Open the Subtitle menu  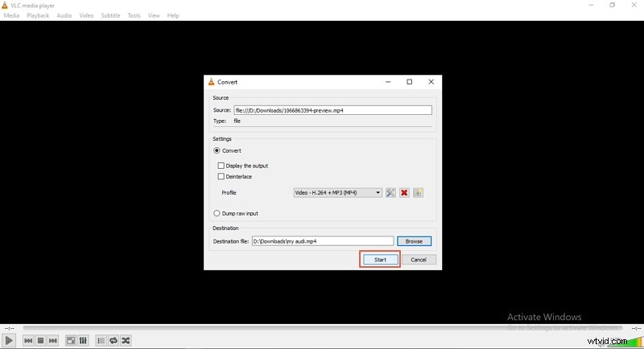click(110, 15)
